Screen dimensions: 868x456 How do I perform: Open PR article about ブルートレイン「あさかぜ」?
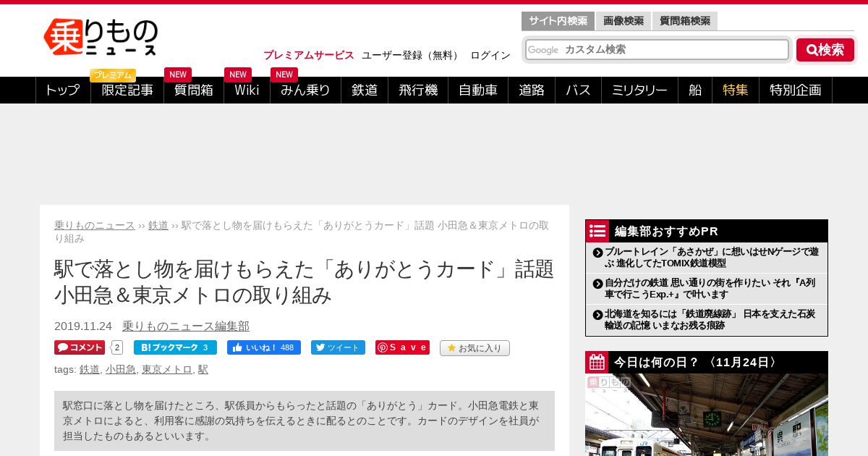(x=711, y=258)
